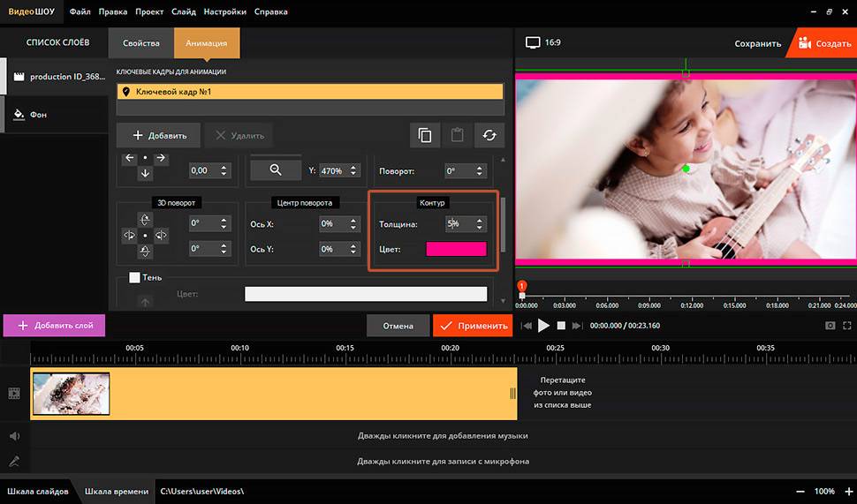This screenshot has width=857, height=504.
Task: Click the Добавить слой button
Action: [x=54, y=325]
